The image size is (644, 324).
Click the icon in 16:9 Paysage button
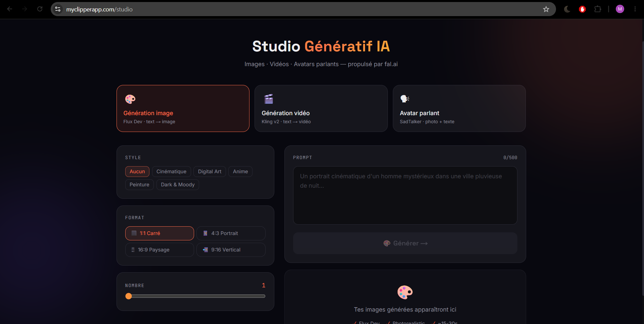(x=133, y=249)
